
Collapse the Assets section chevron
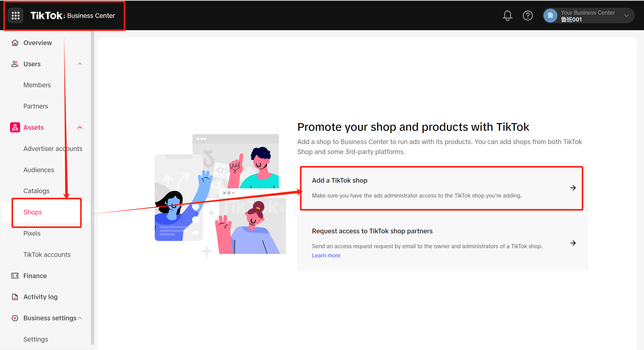click(80, 127)
